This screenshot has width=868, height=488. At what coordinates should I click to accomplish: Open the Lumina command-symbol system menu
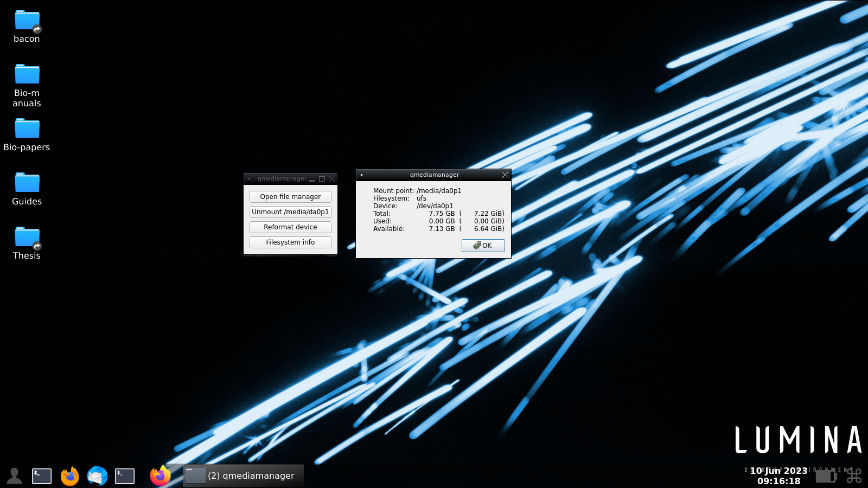click(x=854, y=476)
